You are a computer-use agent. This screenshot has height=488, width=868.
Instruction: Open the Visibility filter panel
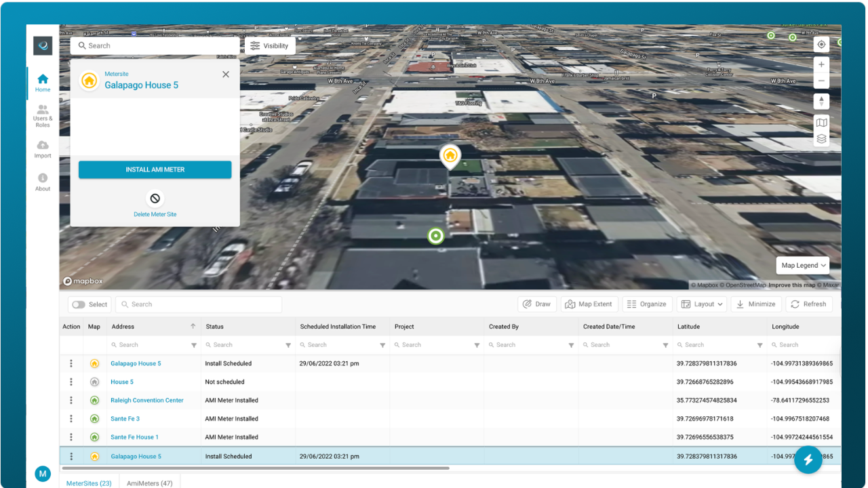pos(269,46)
